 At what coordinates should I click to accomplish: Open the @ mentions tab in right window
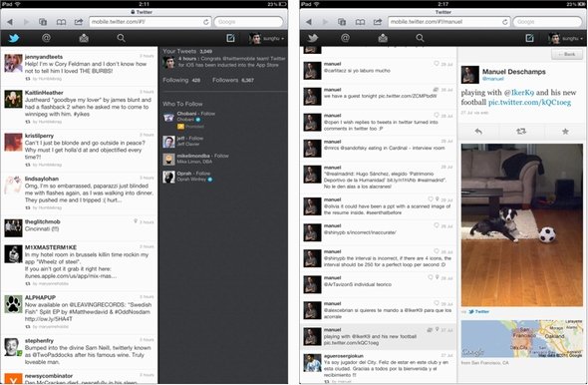[x=345, y=38]
